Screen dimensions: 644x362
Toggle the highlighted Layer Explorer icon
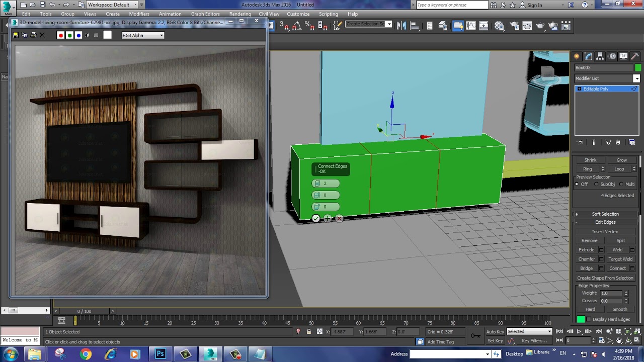coord(458,26)
